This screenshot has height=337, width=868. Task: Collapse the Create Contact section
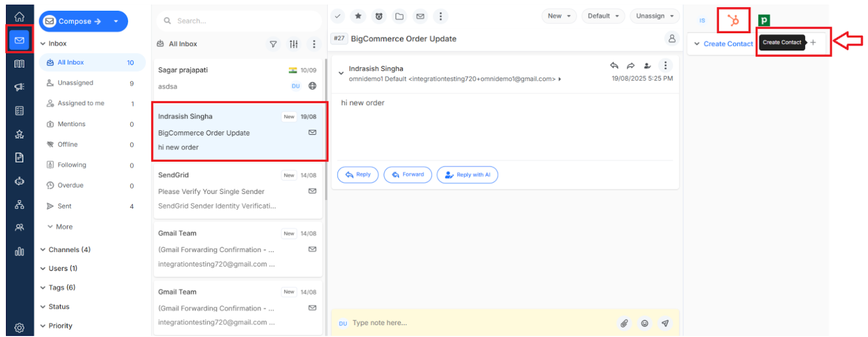tap(697, 44)
